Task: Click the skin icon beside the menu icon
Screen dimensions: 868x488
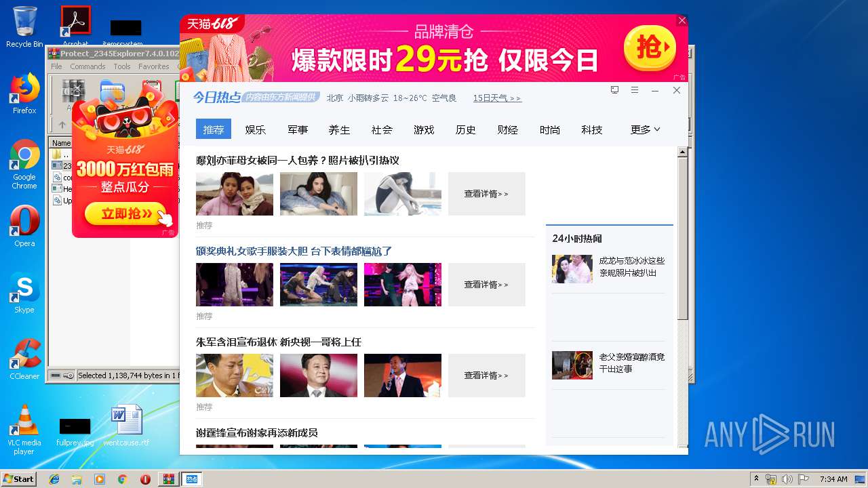Action: click(x=614, y=90)
